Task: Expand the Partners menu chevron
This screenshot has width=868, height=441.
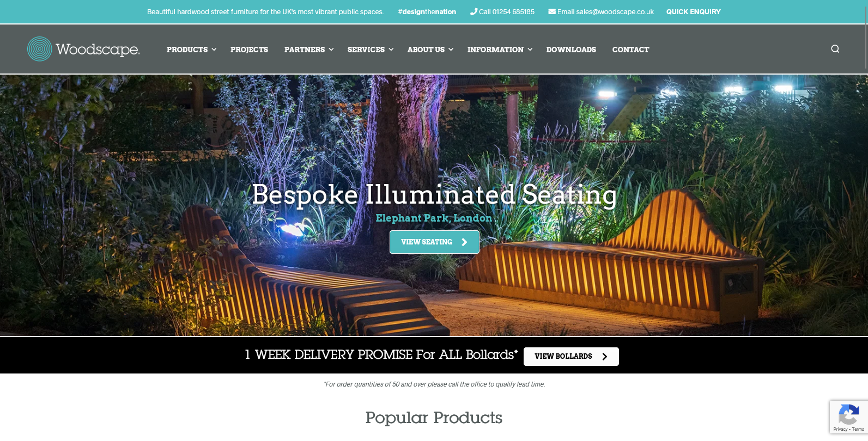Action: pyautogui.click(x=331, y=50)
